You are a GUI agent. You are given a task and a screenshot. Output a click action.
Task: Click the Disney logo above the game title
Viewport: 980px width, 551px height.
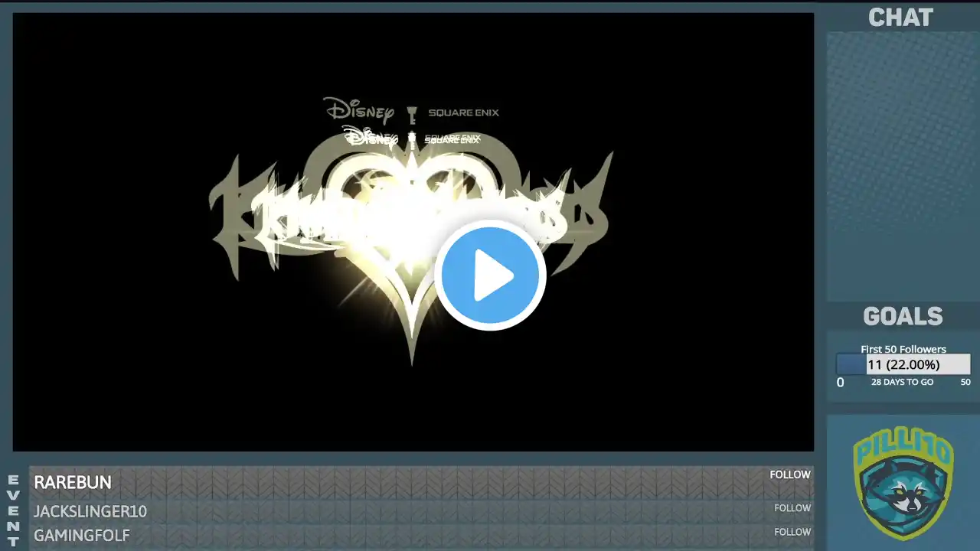(x=358, y=111)
